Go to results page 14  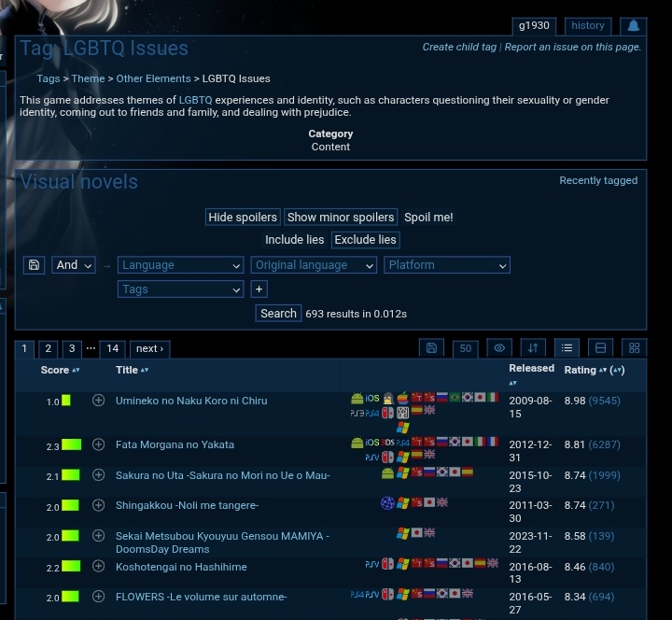(x=112, y=348)
